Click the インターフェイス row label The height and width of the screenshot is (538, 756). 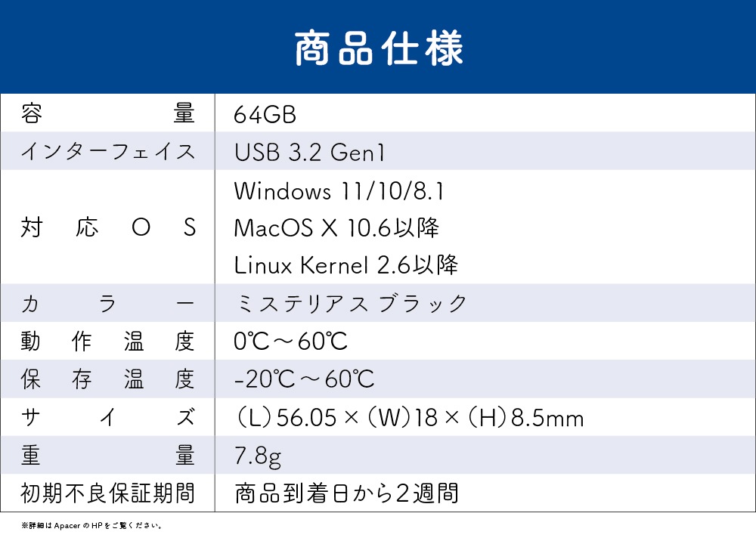107,153
